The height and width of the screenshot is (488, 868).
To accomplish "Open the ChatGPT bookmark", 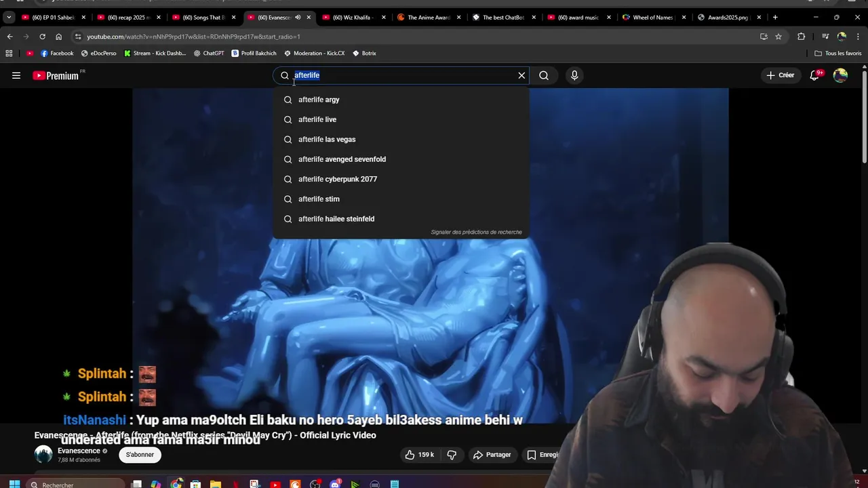I will click(x=209, y=53).
